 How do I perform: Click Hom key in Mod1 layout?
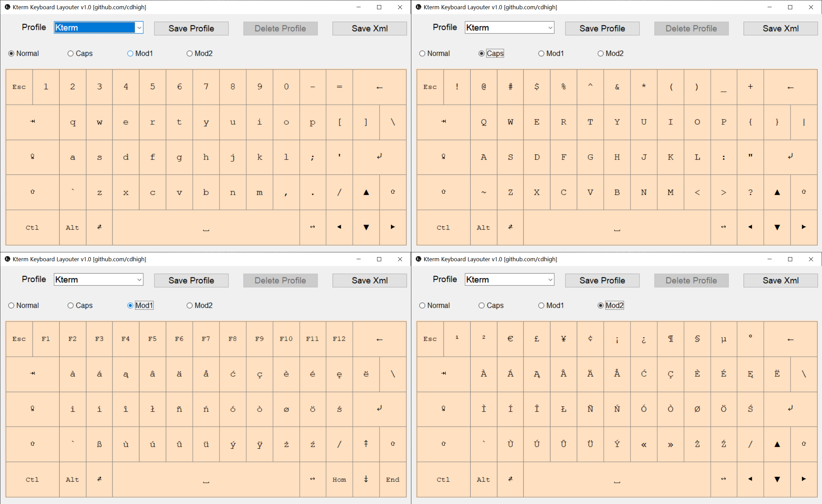tap(339, 479)
